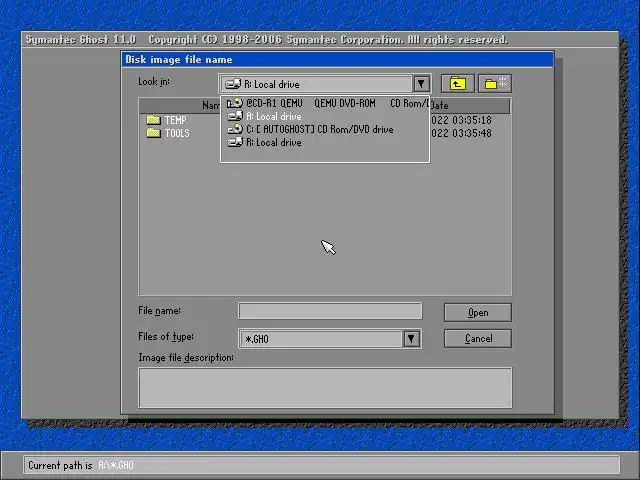Click the Current path status bar text
Image resolution: width=640 pixels, height=480 pixels.
[x=81, y=465]
